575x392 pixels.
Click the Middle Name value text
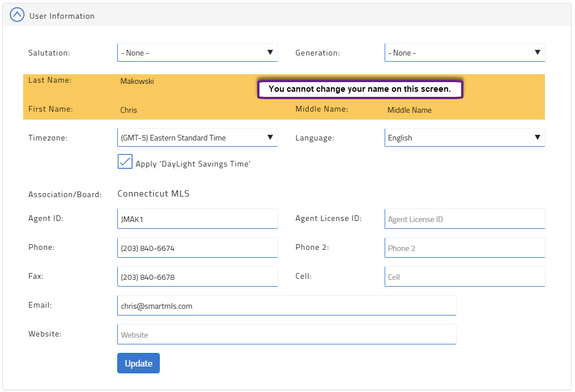(410, 110)
